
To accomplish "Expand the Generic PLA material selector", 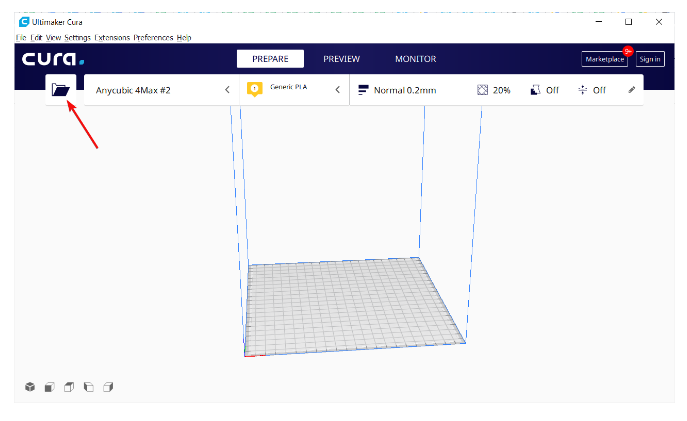I will 294,90.
